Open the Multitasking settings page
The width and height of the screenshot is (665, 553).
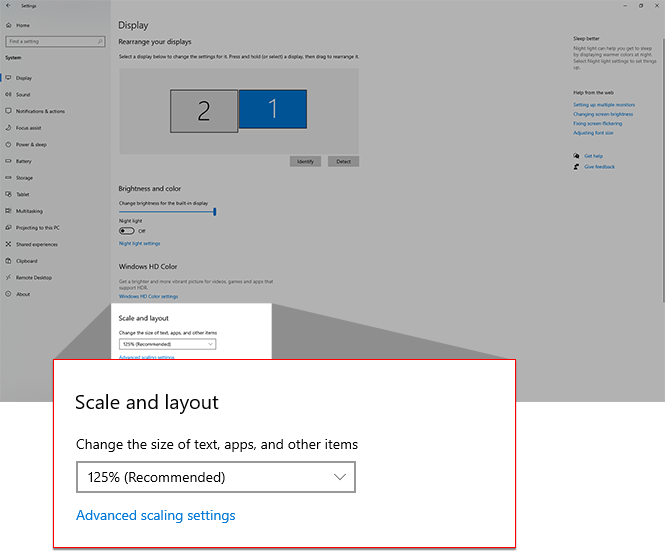tap(29, 211)
